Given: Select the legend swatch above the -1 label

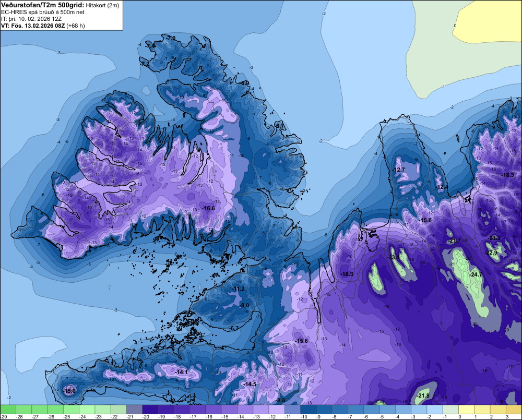Looking at the screenshot, I should (x=451, y=409).
